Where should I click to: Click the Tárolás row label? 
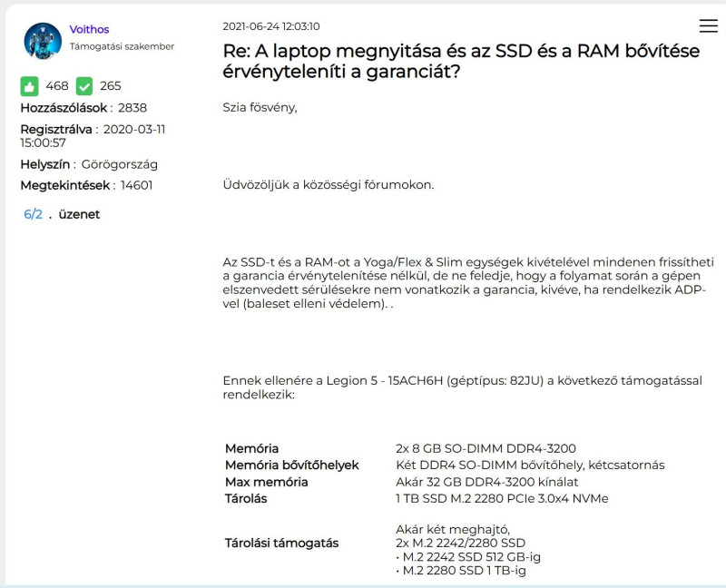click(246, 499)
